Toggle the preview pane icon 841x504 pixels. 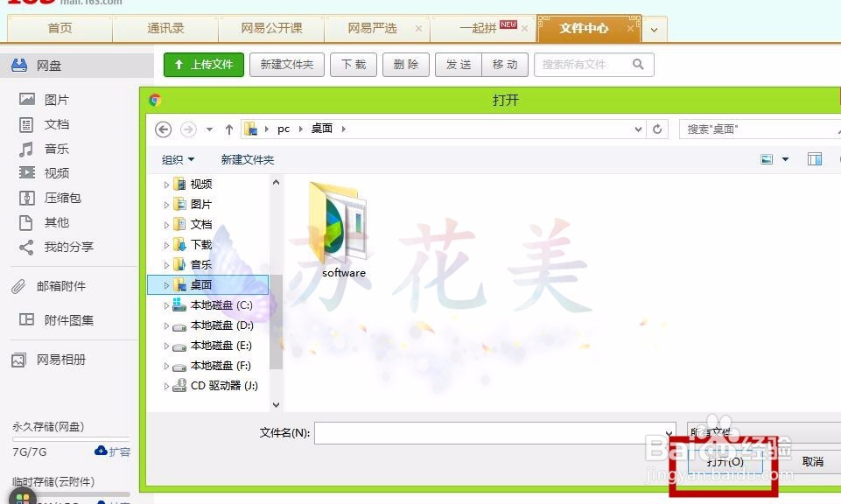[x=815, y=159]
